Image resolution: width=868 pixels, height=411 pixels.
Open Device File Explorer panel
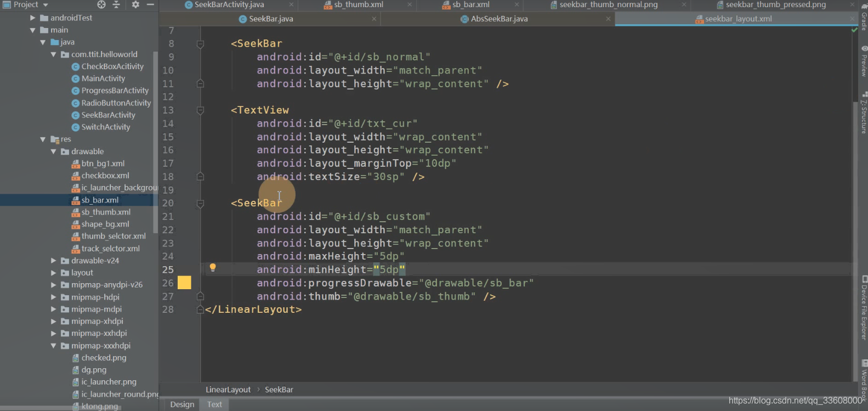[864, 308]
